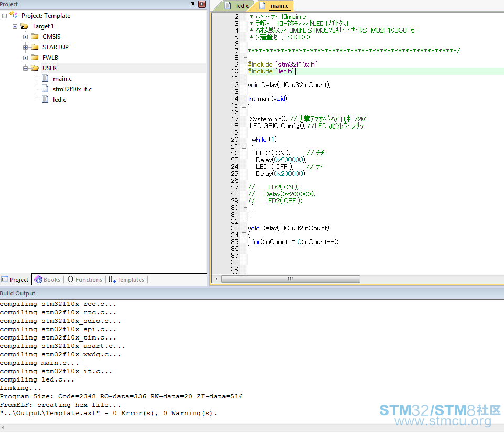Switch to the main.c editor tab

276,6
